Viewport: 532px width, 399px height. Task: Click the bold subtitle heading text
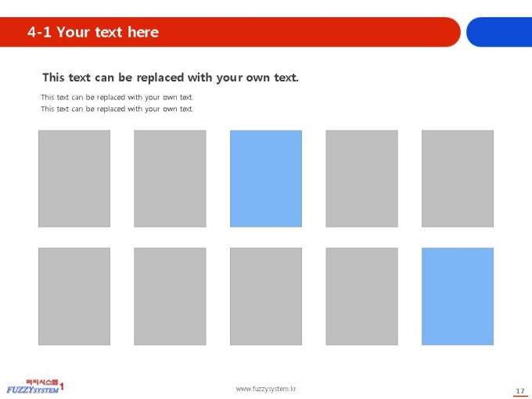tap(171, 77)
